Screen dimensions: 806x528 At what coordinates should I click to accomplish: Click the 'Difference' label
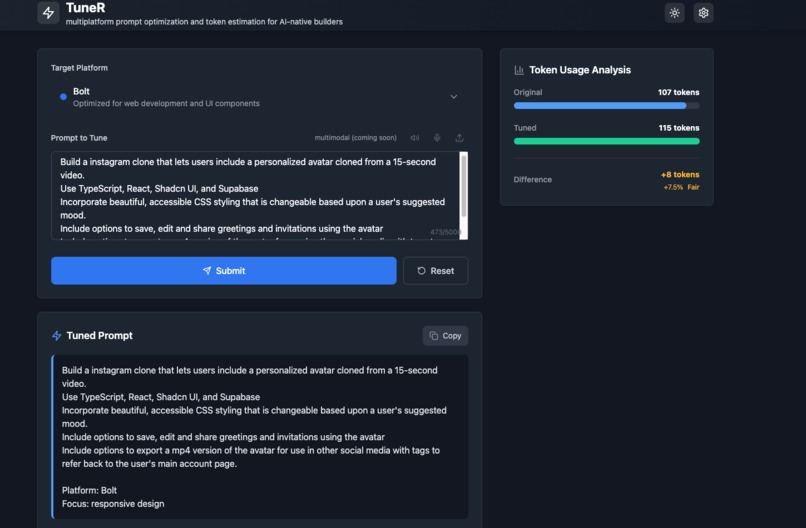533,179
